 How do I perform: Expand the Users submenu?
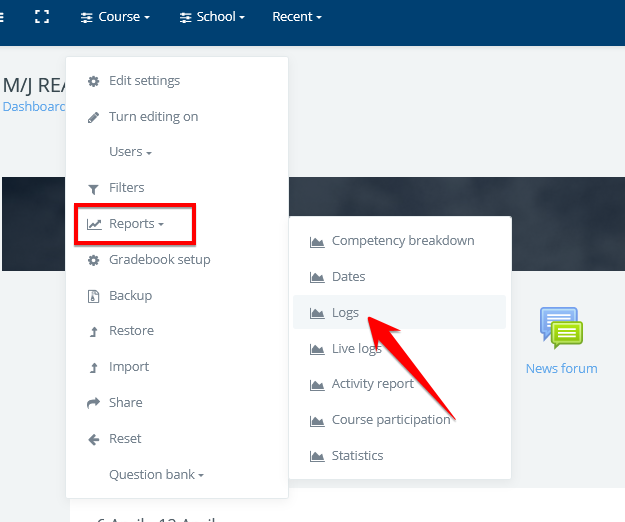click(130, 152)
